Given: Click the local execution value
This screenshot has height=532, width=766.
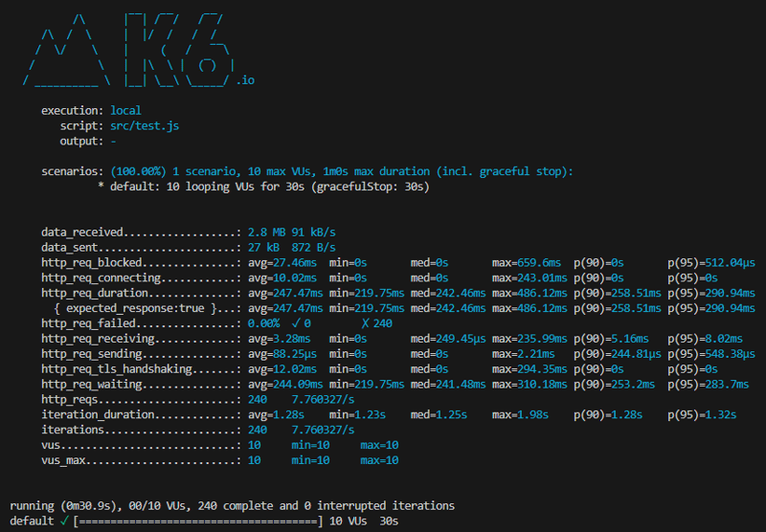Looking at the screenshot, I should [125, 111].
